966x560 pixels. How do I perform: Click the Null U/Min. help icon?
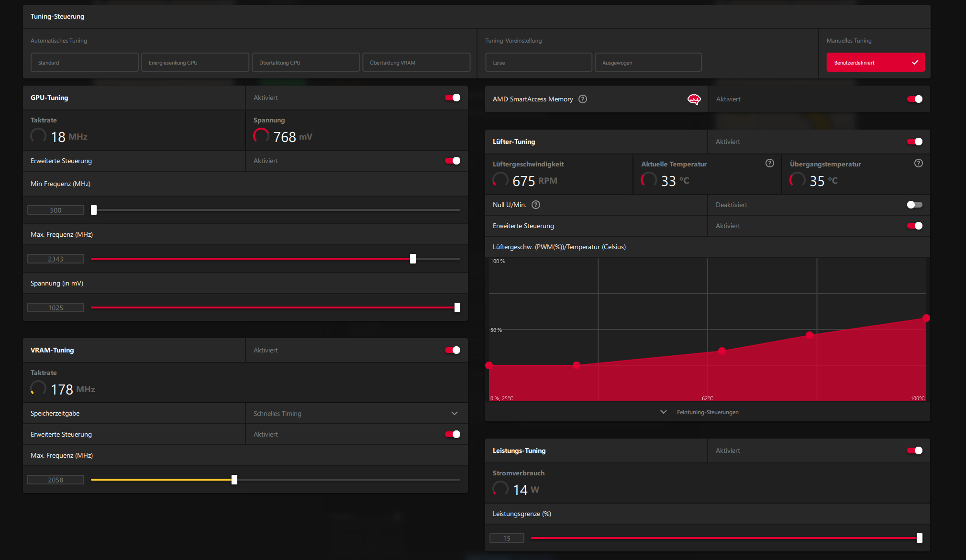point(536,205)
